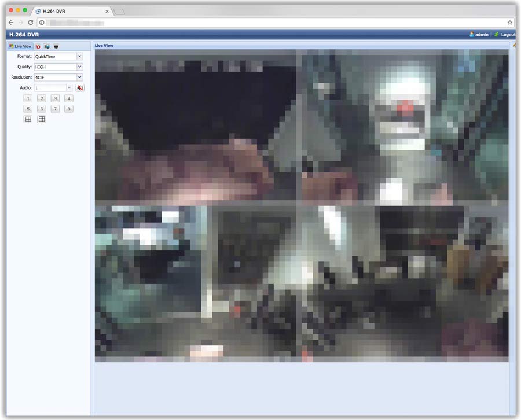The width and height of the screenshot is (521, 420).
Task: Toggle the audio mute speaker icon
Action: [x=80, y=88]
